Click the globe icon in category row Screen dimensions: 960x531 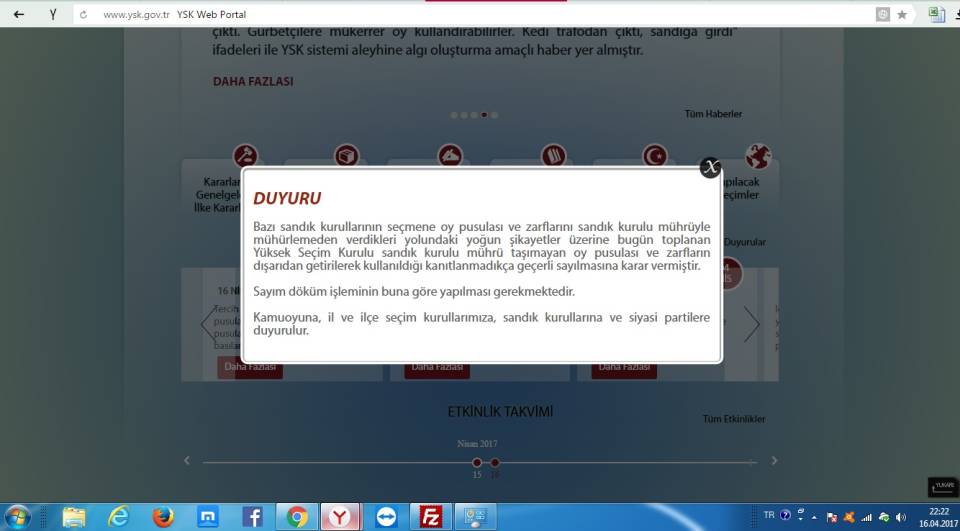click(x=758, y=156)
